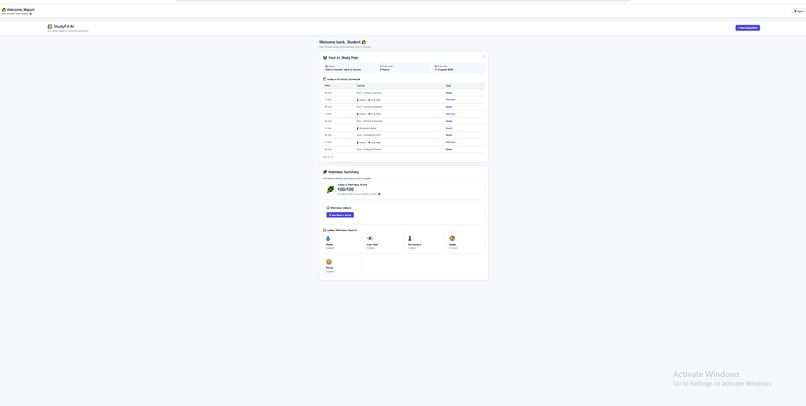This screenshot has width=806, height=406.
Task: Click the icon beside Wellness Details heading
Action: pyautogui.click(x=328, y=208)
